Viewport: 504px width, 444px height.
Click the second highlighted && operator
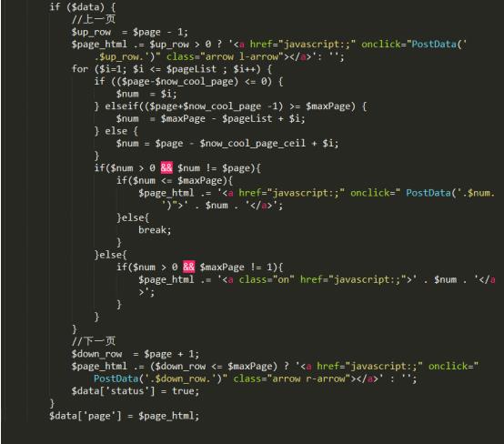188,267
